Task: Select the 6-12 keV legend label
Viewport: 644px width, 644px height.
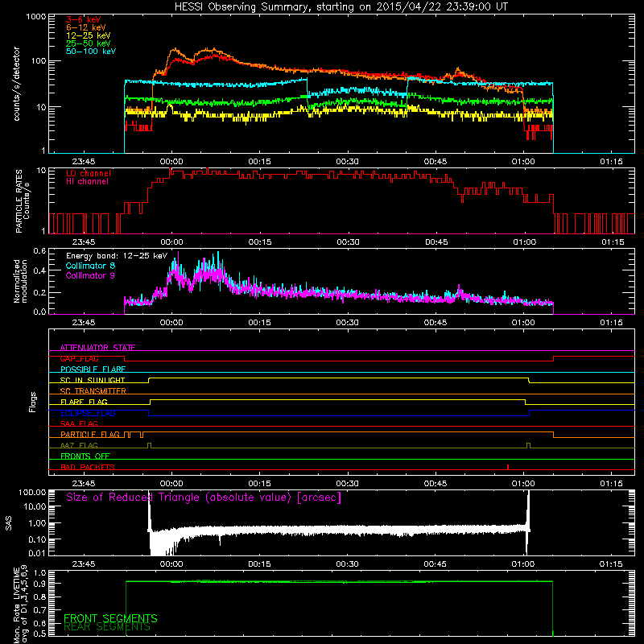Action: click(86, 27)
